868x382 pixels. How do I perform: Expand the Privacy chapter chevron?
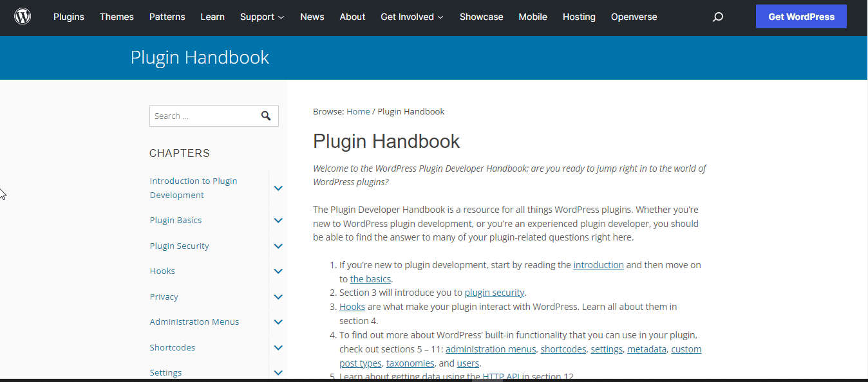pos(278,296)
